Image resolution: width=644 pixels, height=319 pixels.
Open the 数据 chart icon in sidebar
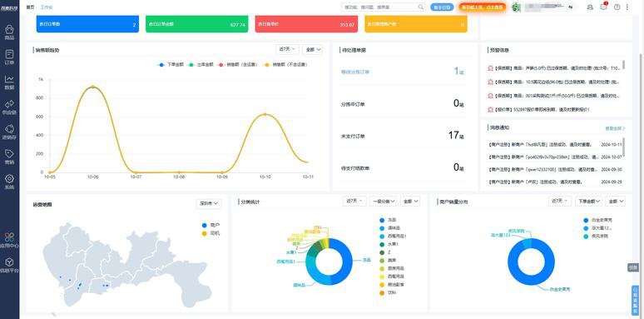(9, 79)
